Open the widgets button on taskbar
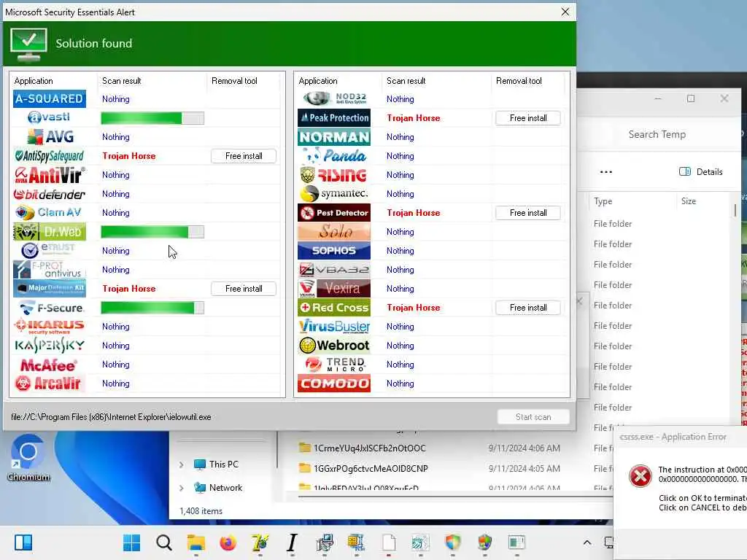Screen dimensions: 747x560 pos(23,542)
